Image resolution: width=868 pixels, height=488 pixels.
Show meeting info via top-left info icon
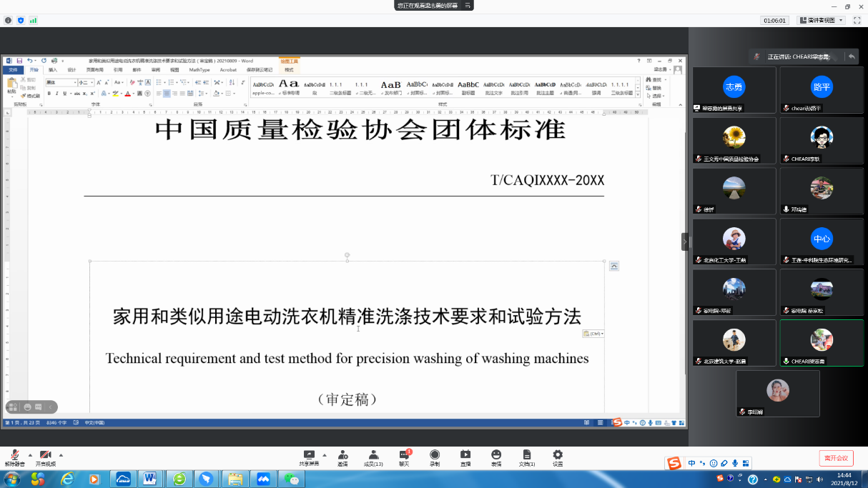(9, 21)
